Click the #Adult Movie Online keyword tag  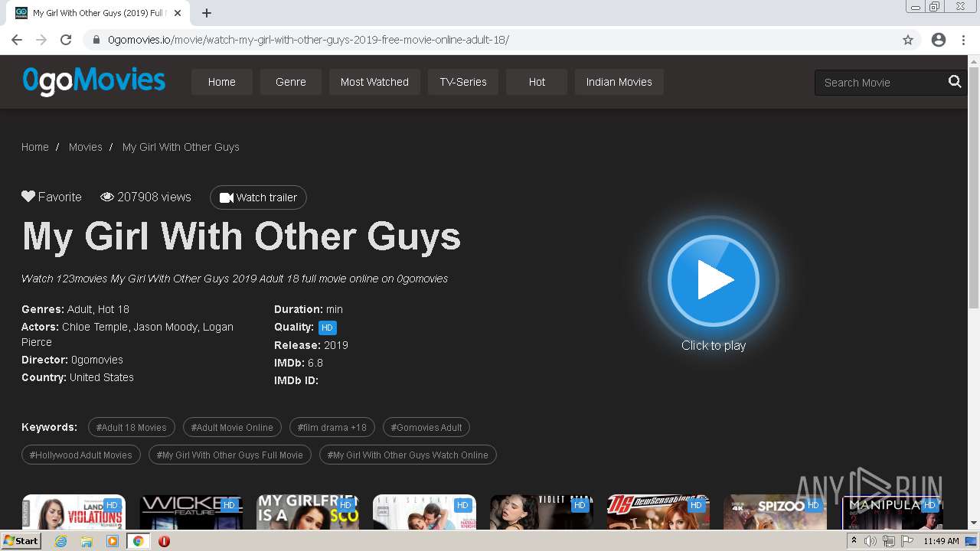point(232,427)
